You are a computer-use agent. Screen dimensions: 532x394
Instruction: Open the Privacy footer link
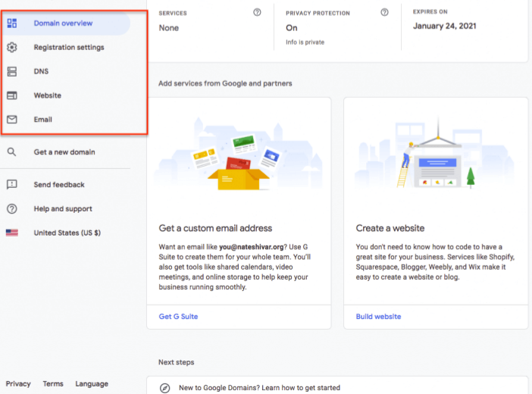click(x=18, y=384)
